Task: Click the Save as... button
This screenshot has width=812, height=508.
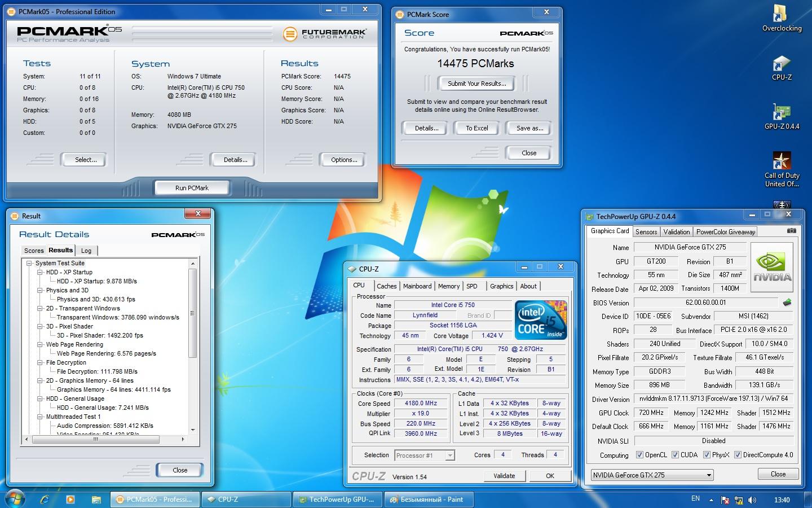Action: point(530,128)
